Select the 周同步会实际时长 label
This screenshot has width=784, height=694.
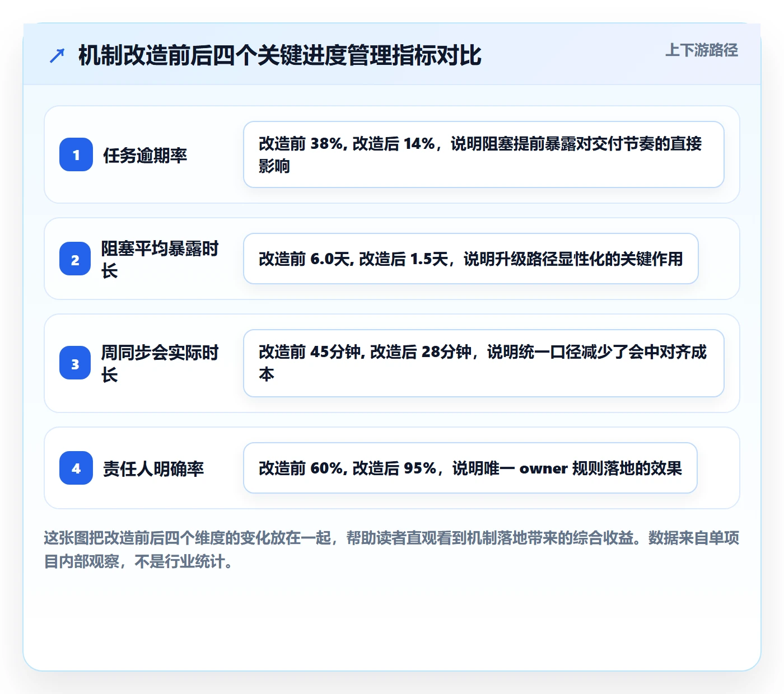click(x=160, y=363)
